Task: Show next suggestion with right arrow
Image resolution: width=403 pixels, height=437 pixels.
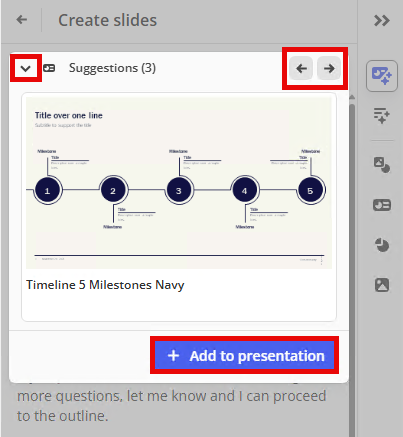Action: 329,68
